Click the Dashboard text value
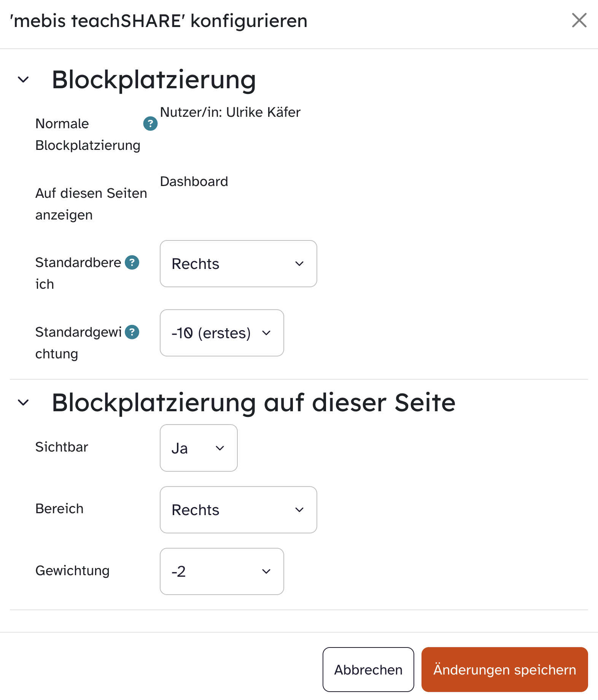598x700 pixels. (x=194, y=181)
